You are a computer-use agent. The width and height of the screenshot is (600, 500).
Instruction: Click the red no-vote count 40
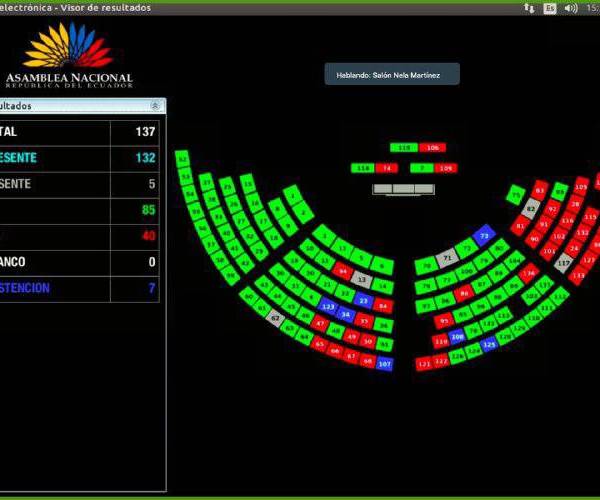tap(148, 236)
